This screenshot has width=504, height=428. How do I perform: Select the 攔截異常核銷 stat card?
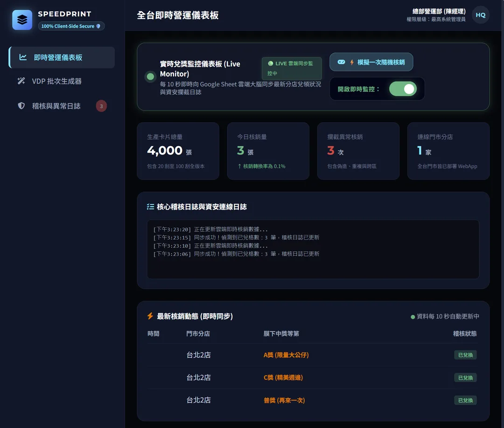358,151
